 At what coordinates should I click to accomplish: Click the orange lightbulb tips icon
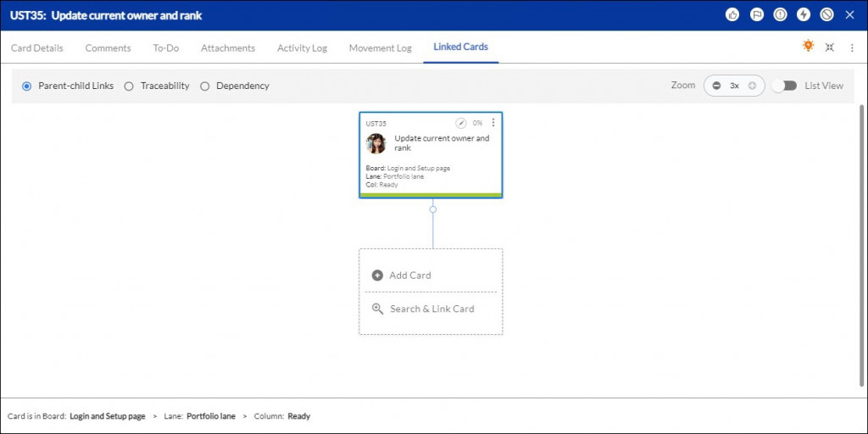(808, 47)
